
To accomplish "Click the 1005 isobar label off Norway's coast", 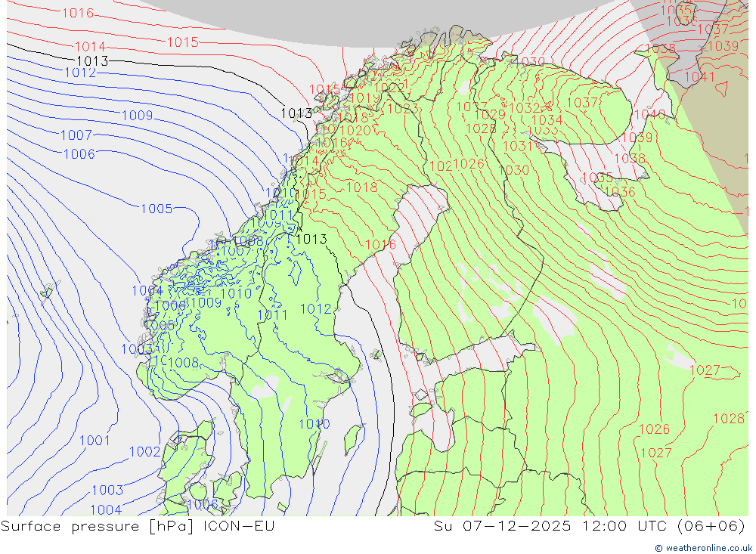I will coord(156,209).
